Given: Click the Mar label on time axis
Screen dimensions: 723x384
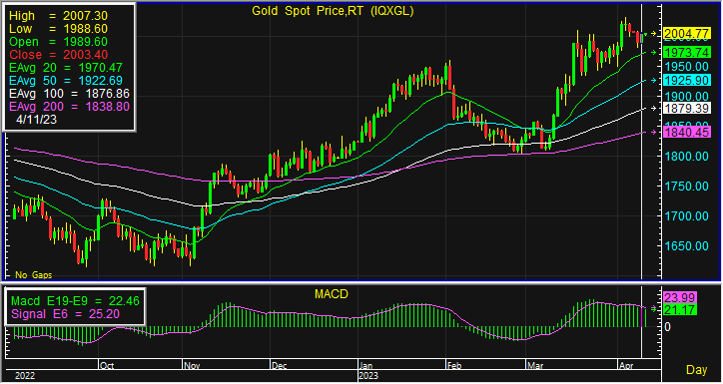Looking at the screenshot, I should point(535,366).
